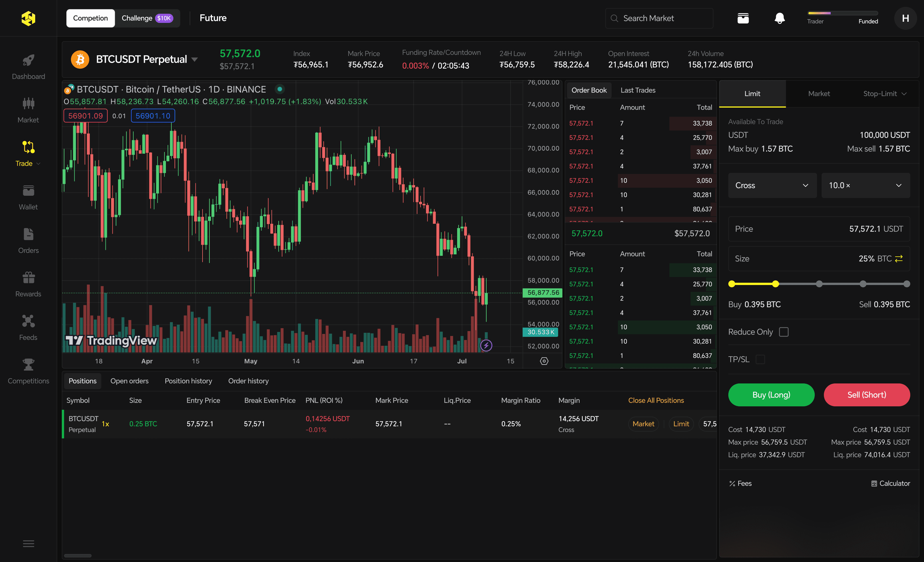The image size is (924, 562).
Task: Click the Size unit swap icon
Action: point(899,259)
